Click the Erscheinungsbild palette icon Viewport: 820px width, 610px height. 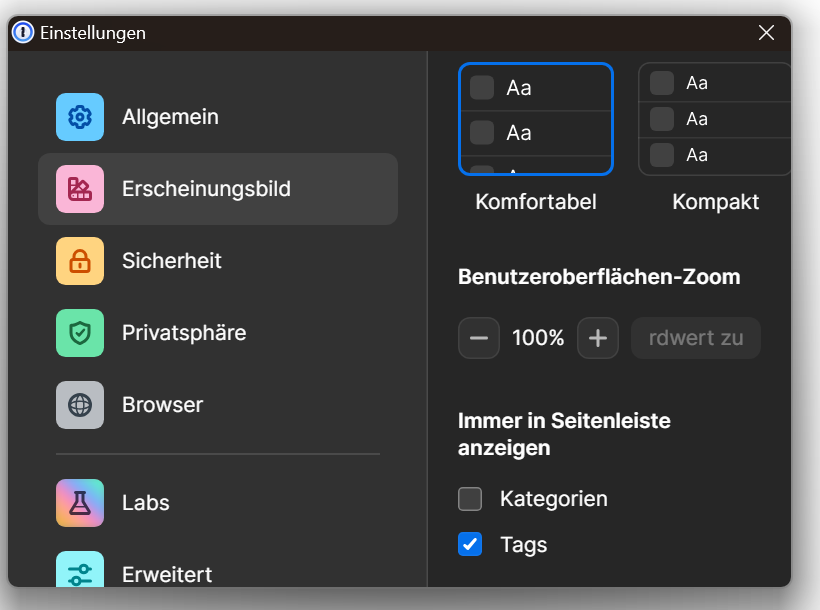(80, 189)
